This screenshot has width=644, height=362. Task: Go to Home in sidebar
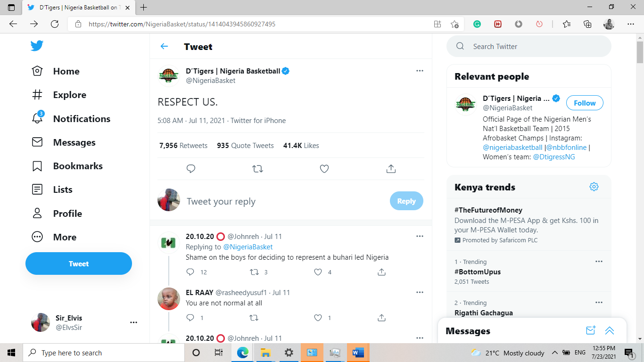(x=56, y=71)
